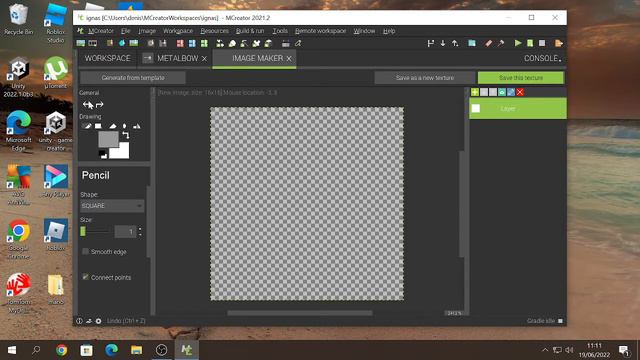This screenshot has width=640, height=360.
Task: Close the IMAGE MAKER tab
Action: [289, 59]
